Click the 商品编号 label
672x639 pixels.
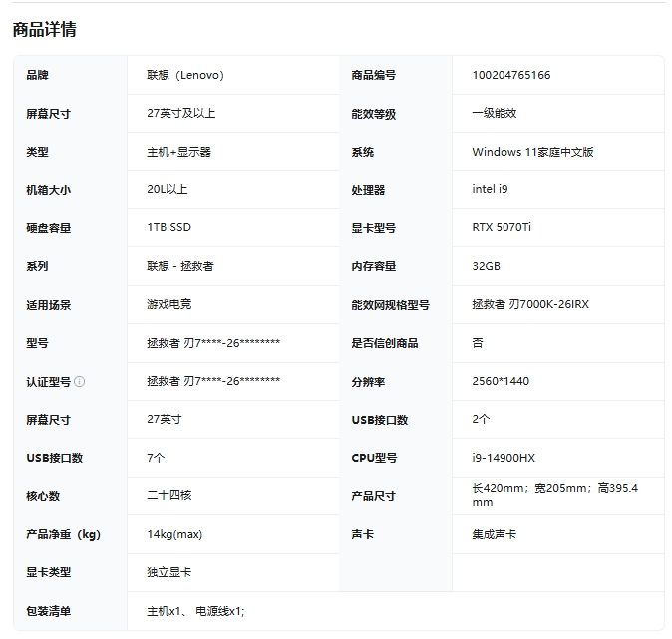(373, 75)
